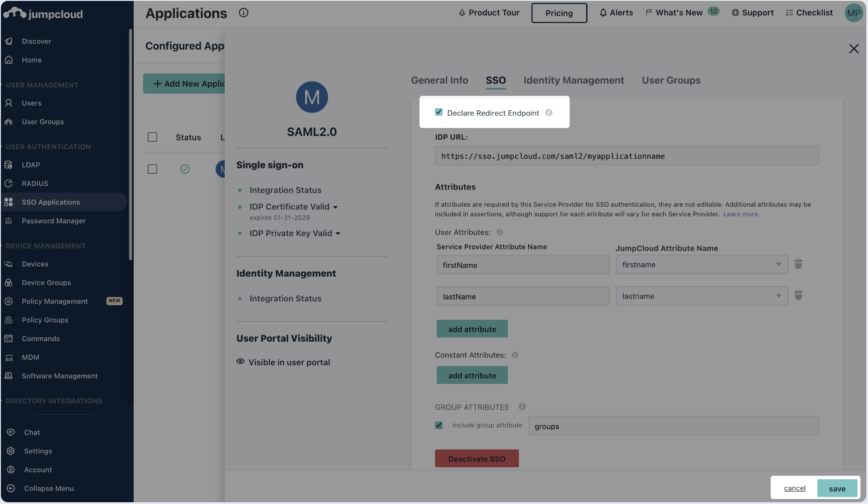This screenshot has width=868, height=504.
Task: Open the User Groups tab
Action: (x=671, y=80)
